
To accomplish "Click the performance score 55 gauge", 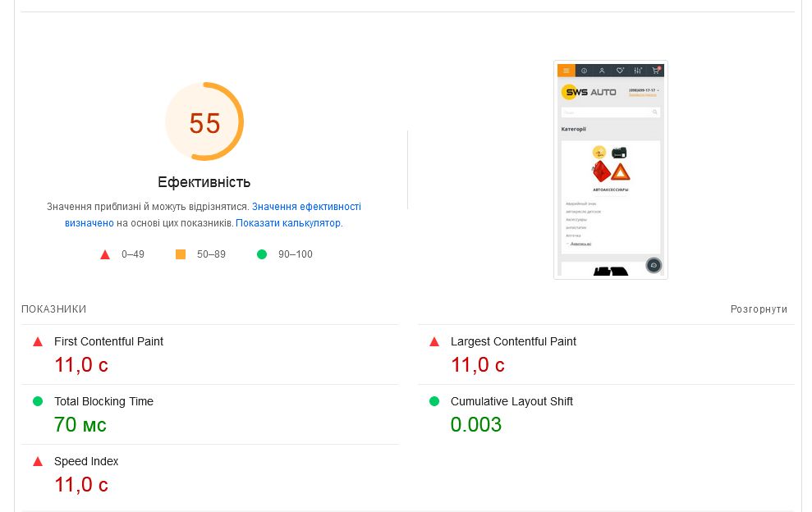I will tap(204, 122).
